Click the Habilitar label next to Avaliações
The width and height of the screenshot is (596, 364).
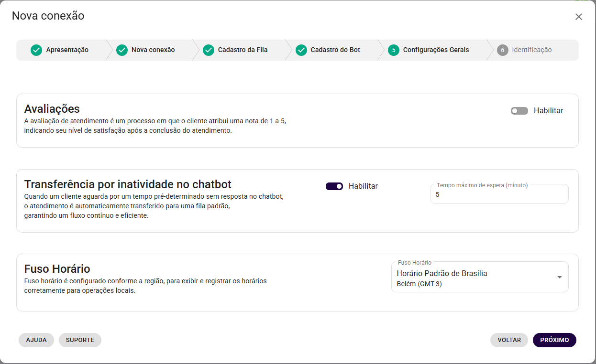pos(548,111)
